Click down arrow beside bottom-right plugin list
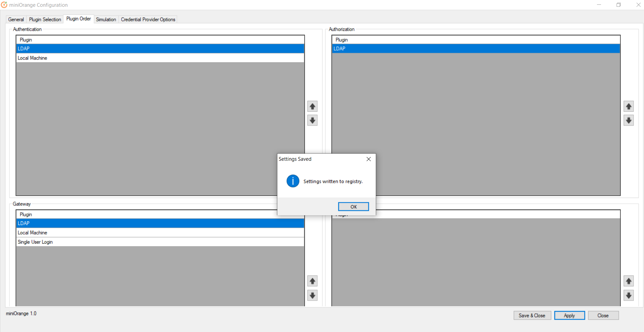 (x=628, y=295)
